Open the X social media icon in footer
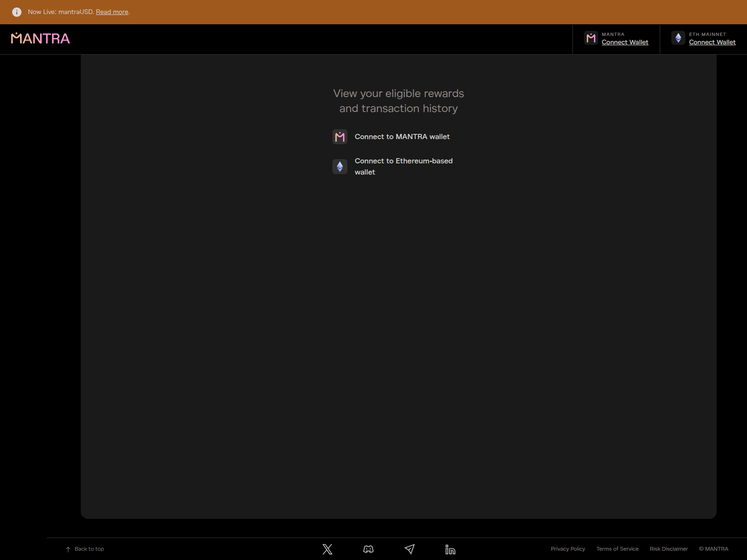 coord(327,549)
